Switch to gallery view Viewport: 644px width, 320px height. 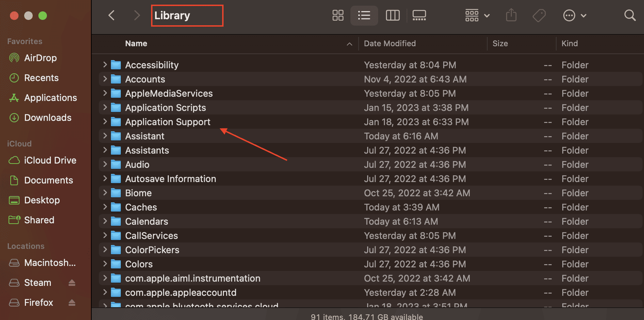click(x=419, y=15)
